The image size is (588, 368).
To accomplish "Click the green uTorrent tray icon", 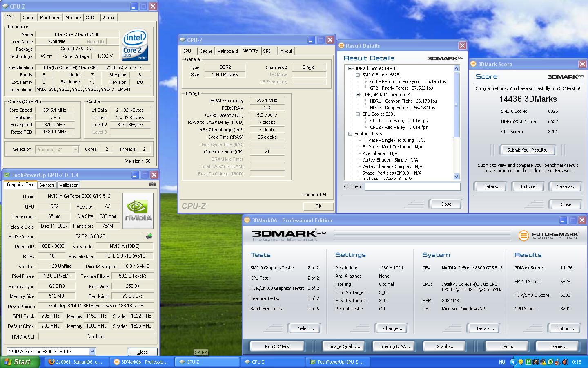I will point(529,362).
